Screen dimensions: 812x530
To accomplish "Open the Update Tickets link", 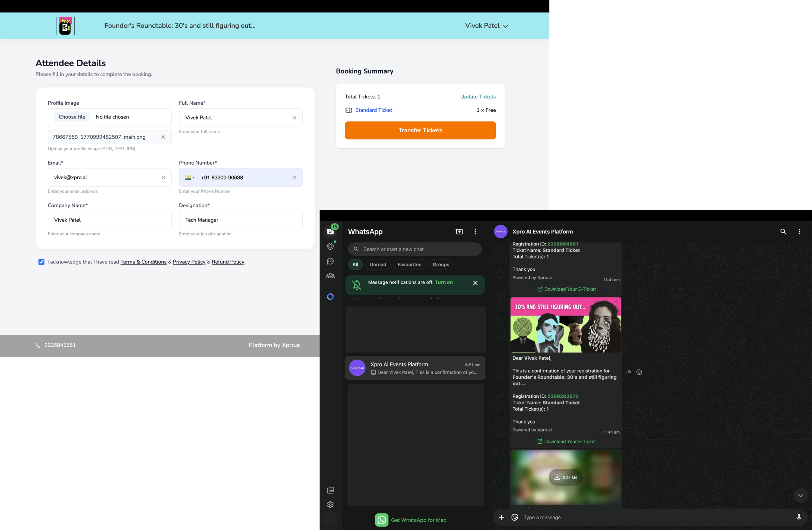I will pyautogui.click(x=478, y=96).
